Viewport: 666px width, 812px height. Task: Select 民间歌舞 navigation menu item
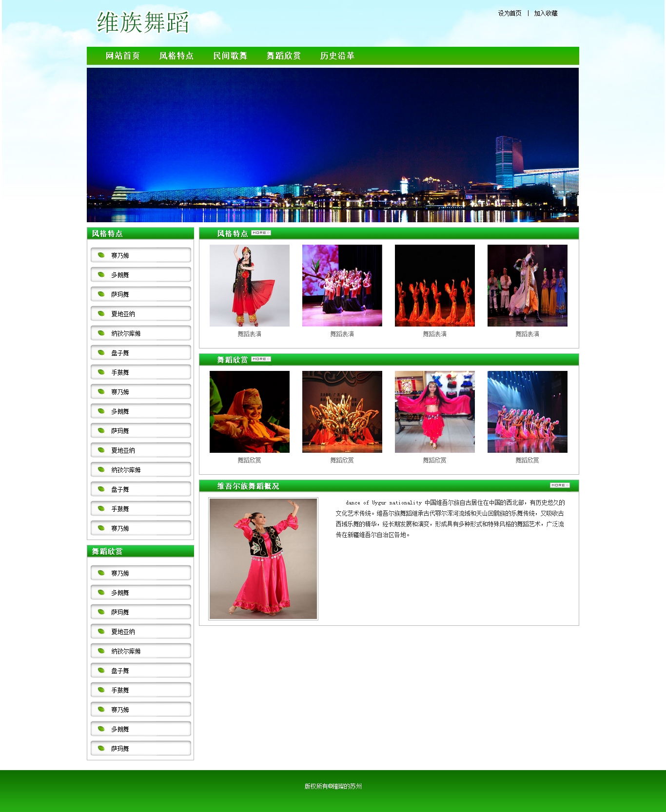[230, 56]
